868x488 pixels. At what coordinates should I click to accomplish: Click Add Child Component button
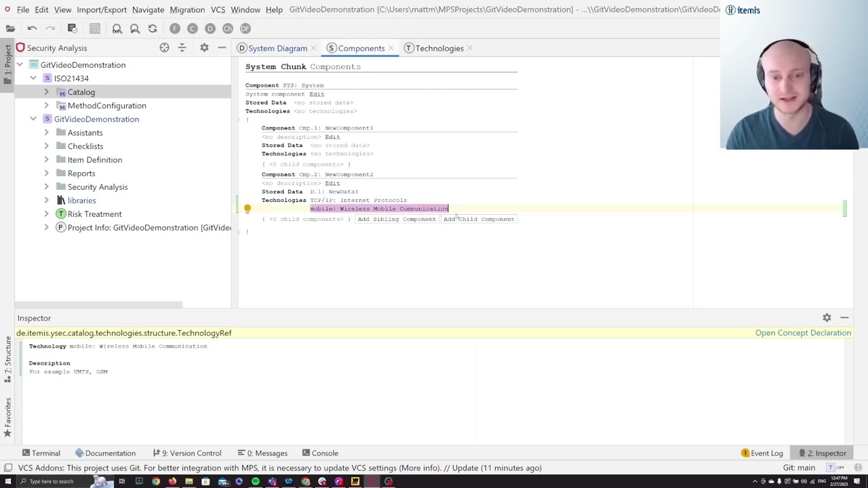coord(479,219)
